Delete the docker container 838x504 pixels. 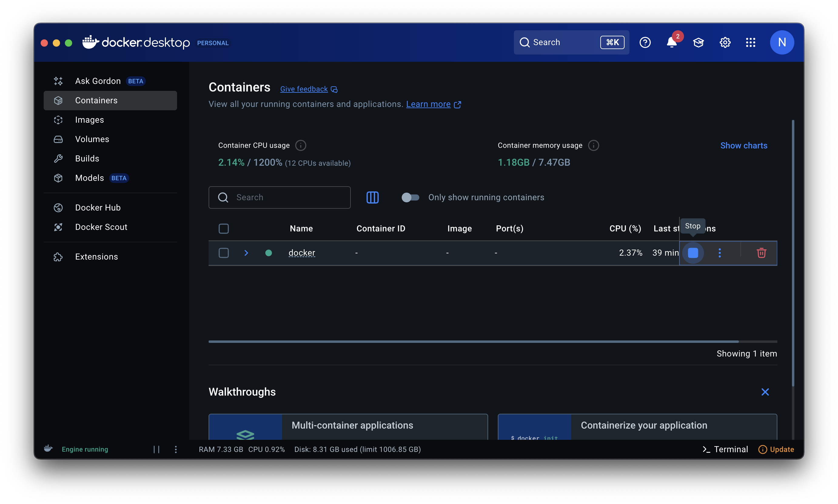click(x=761, y=253)
